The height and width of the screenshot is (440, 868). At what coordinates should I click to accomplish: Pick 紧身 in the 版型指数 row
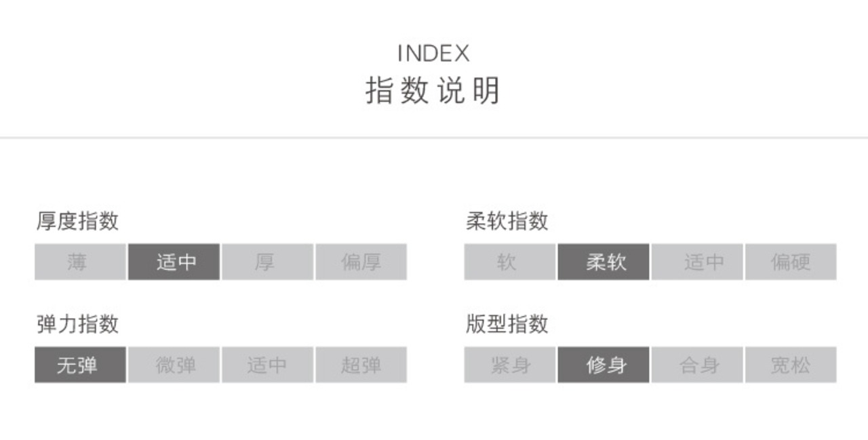tap(509, 365)
